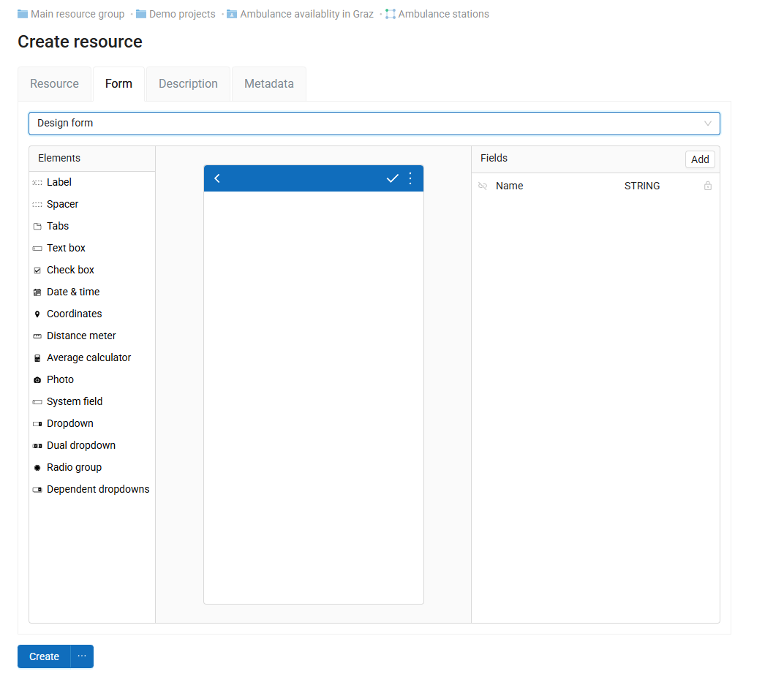Select the Dependent dropdowns element

97,489
